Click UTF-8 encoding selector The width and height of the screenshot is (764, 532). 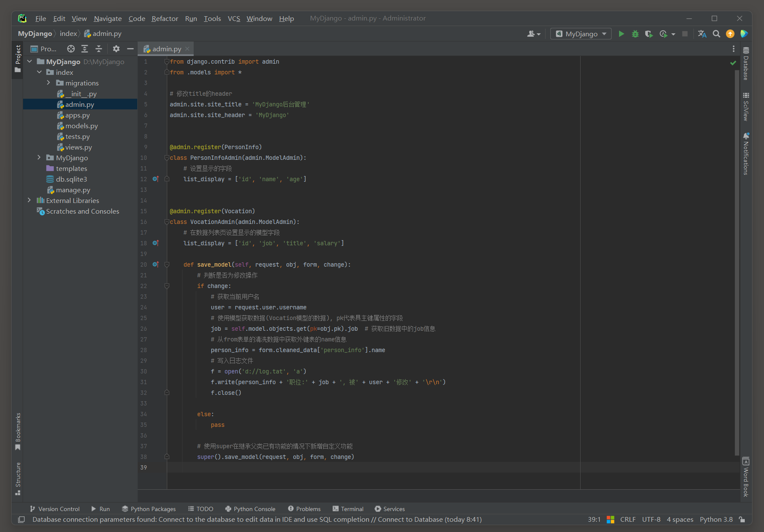point(651,520)
